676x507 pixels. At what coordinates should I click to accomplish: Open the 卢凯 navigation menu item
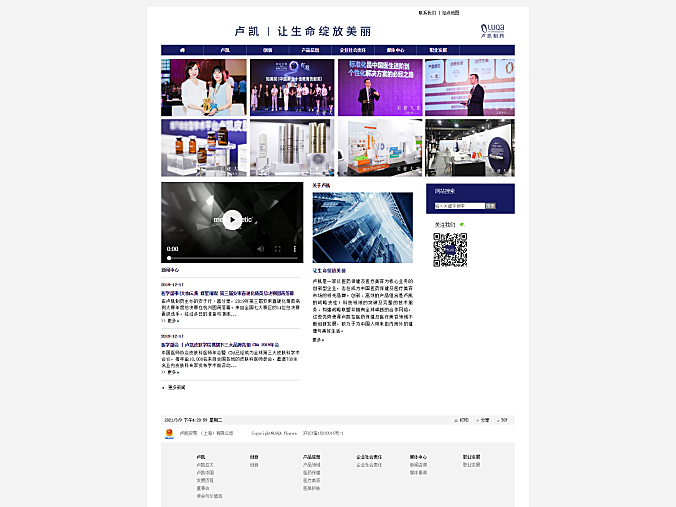(225, 50)
